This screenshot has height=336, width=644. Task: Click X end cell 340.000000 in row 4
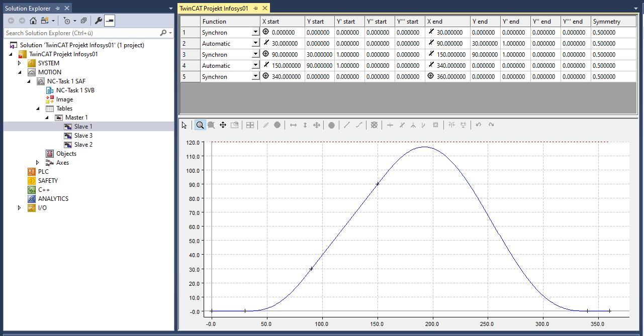[x=447, y=66]
